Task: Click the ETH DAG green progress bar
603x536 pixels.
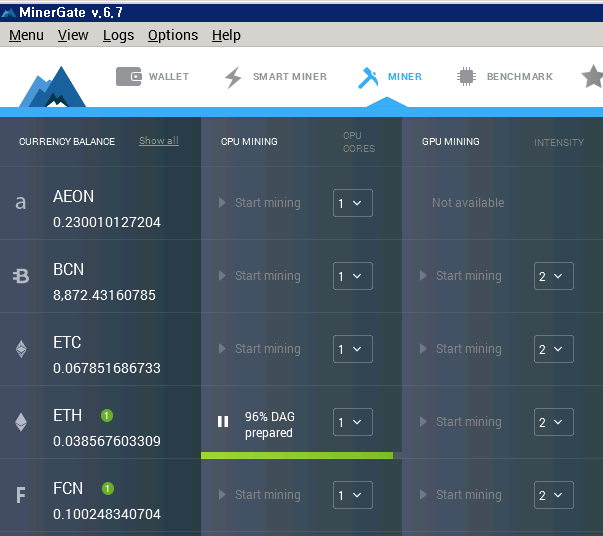Action: click(297, 456)
